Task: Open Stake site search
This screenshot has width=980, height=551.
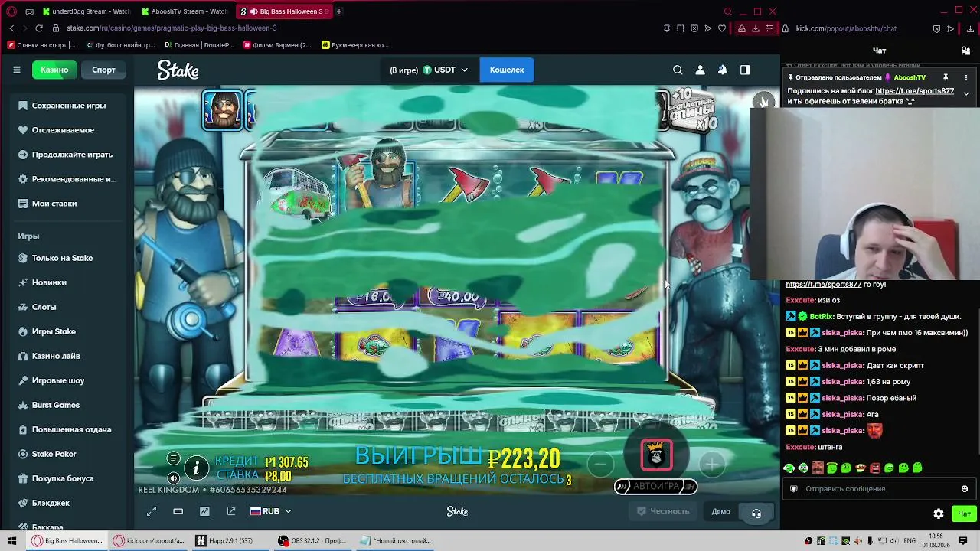Action: click(x=678, y=70)
